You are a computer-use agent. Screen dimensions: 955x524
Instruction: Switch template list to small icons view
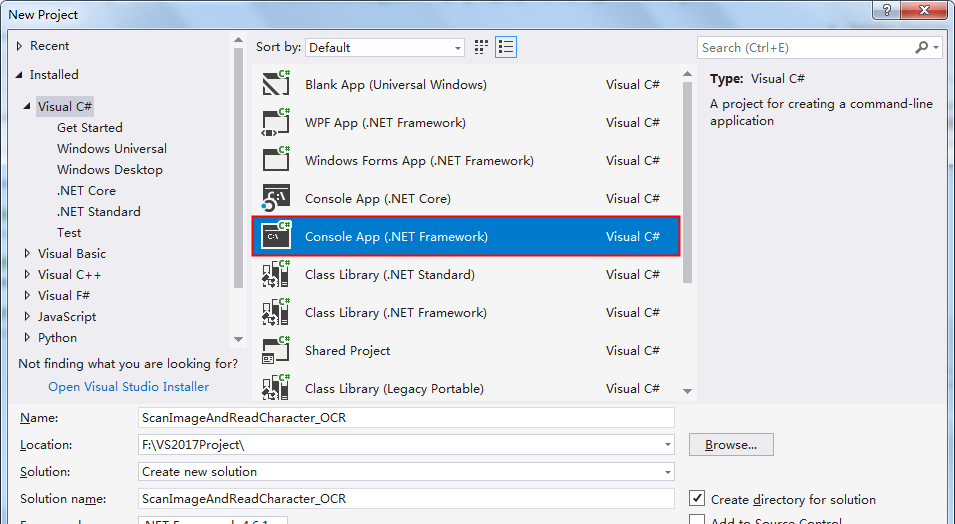(481, 47)
